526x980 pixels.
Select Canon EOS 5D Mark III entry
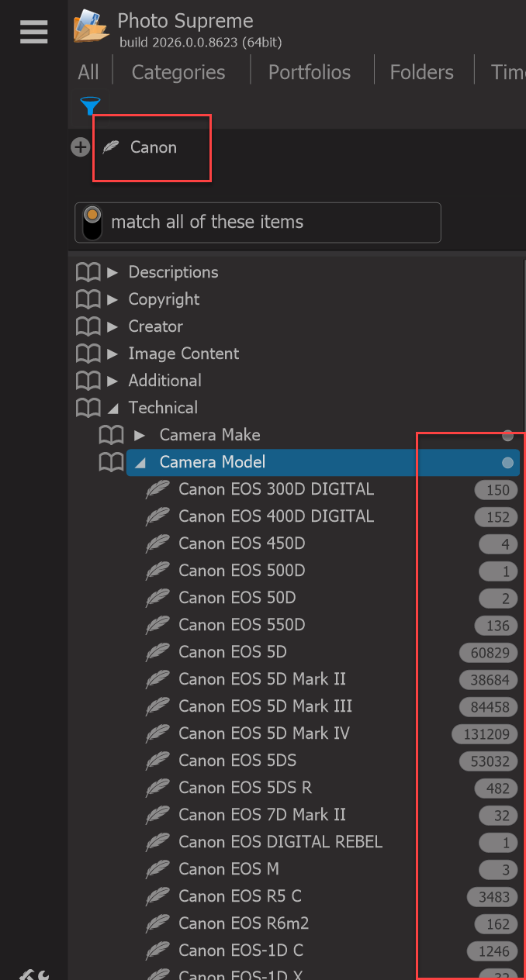point(265,706)
